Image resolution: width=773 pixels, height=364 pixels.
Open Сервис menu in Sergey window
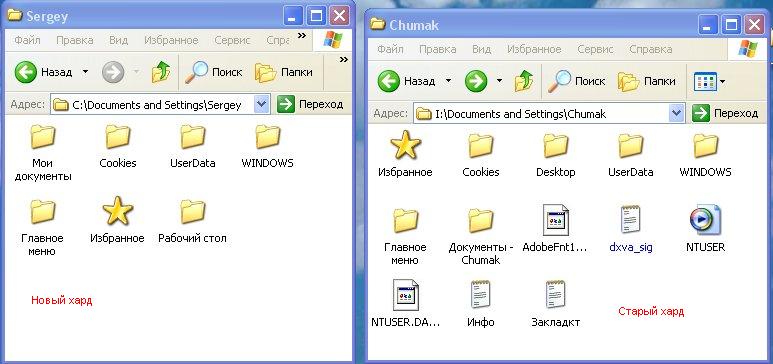coord(232,40)
